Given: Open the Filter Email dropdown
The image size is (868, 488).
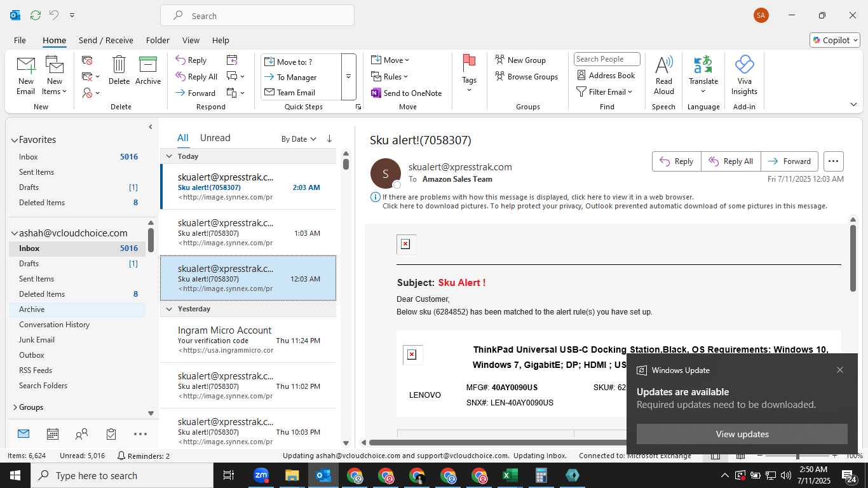Looking at the screenshot, I should coord(604,91).
